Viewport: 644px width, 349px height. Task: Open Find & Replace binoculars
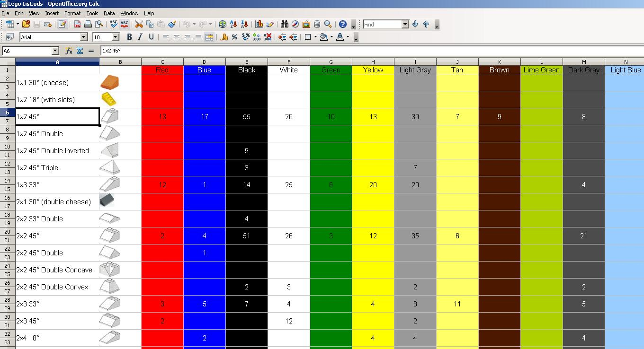click(x=285, y=24)
